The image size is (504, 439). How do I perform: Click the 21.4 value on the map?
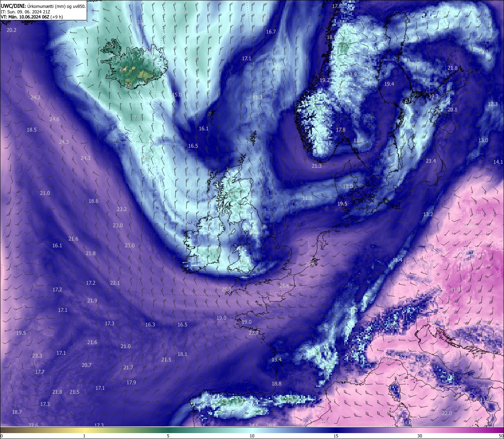tap(431, 161)
